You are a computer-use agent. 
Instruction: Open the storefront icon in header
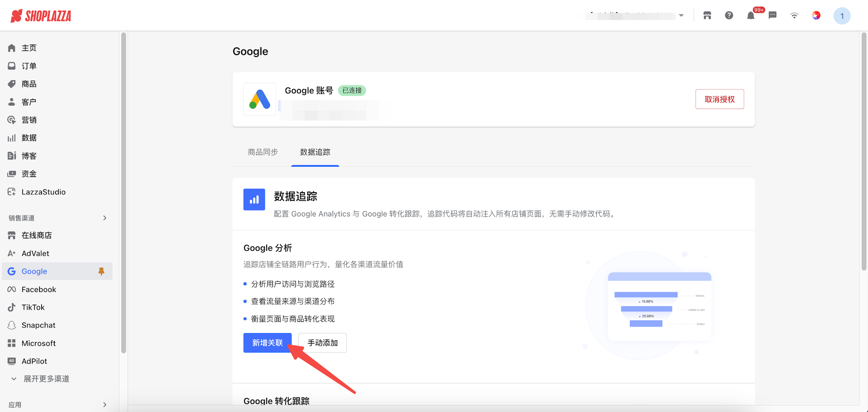[x=707, y=16]
